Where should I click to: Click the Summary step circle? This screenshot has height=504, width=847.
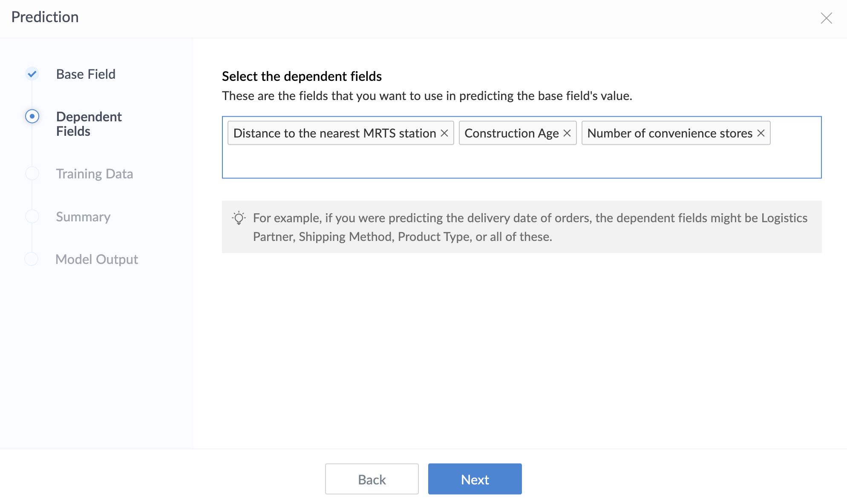pos(32,216)
